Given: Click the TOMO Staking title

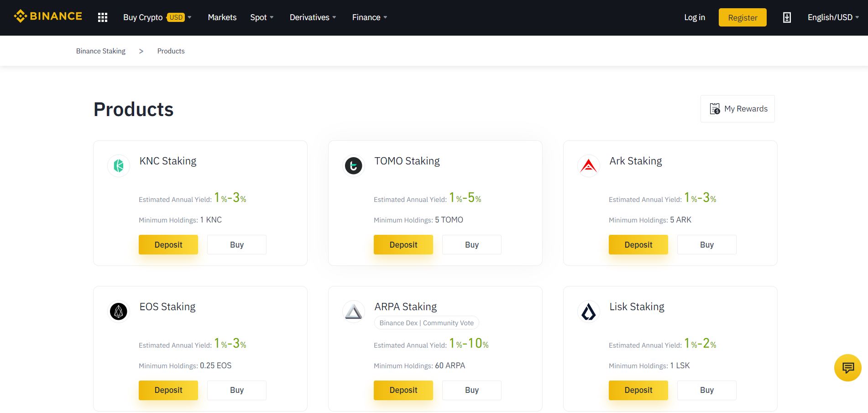Looking at the screenshot, I should click(x=407, y=161).
